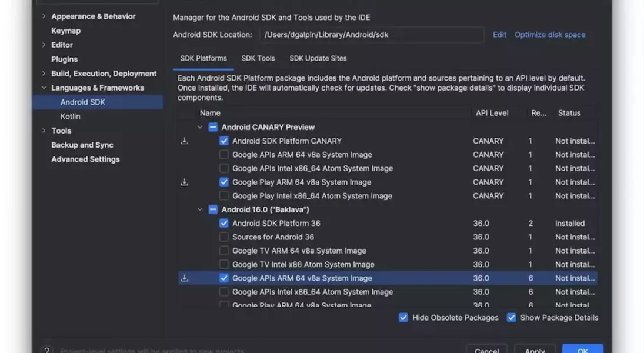Click Edit link for SDK location
Screen dimensions: 644x353
pyautogui.click(x=499, y=35)
